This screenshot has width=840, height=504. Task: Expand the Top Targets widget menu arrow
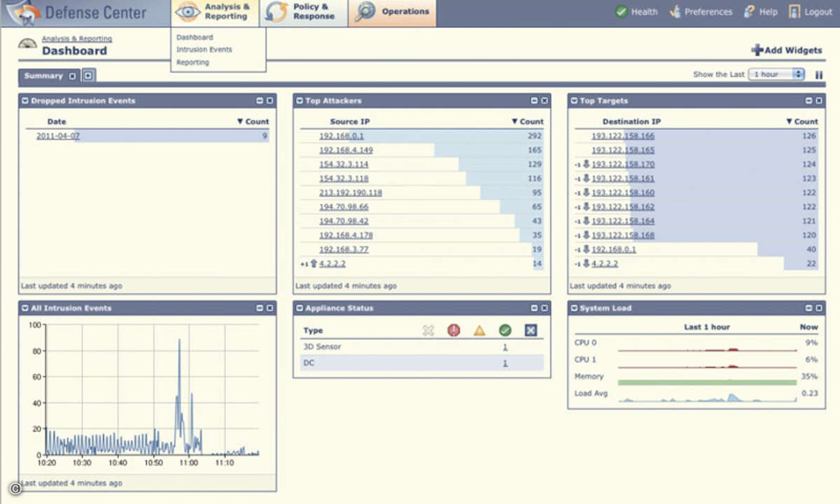[x=574, y=101]
